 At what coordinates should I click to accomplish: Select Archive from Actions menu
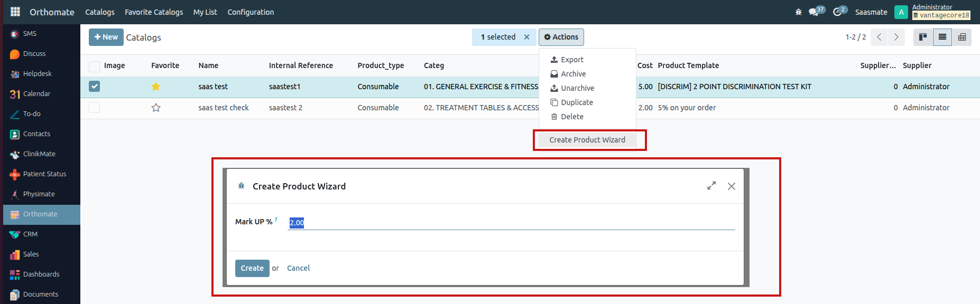tap(587, 74)
